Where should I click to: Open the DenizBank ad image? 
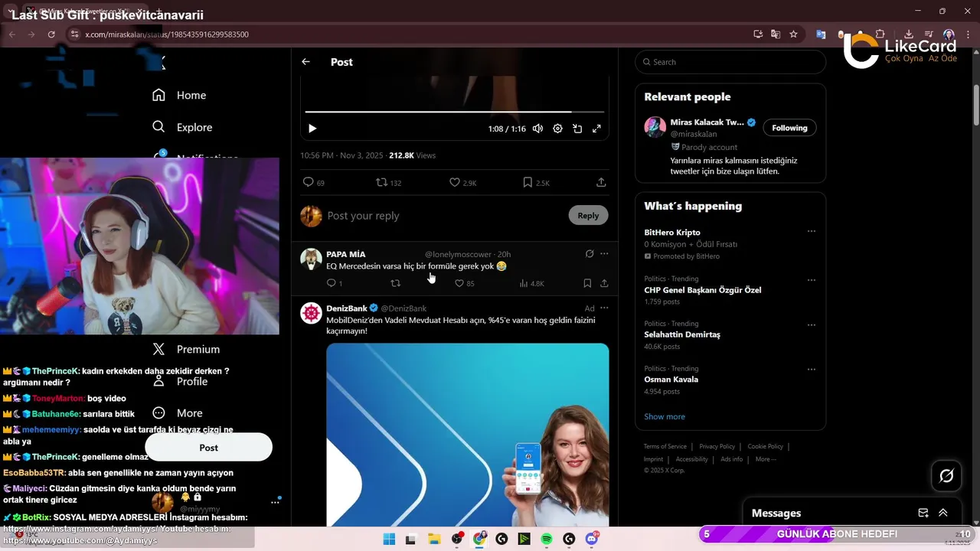(x=467, y=434)
